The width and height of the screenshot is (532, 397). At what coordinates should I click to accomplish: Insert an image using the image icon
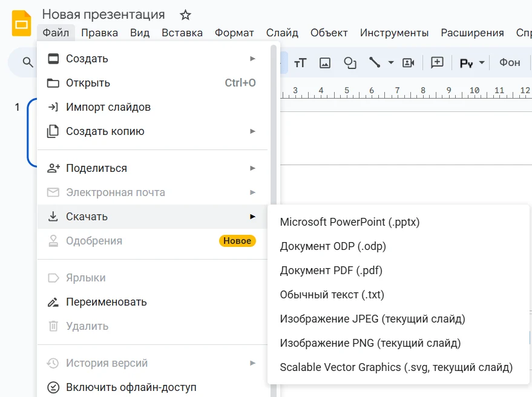tap(325, 63)
